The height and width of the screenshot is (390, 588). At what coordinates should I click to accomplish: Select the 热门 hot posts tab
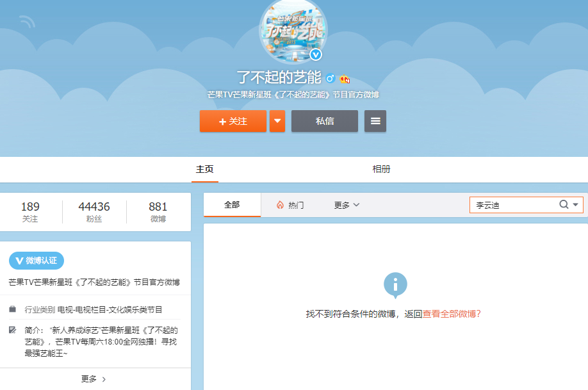point(290,205)
